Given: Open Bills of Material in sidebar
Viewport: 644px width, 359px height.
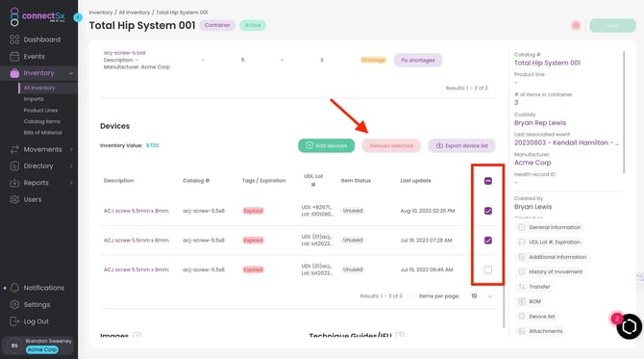Looking at the screenshot, I should 42,133.
